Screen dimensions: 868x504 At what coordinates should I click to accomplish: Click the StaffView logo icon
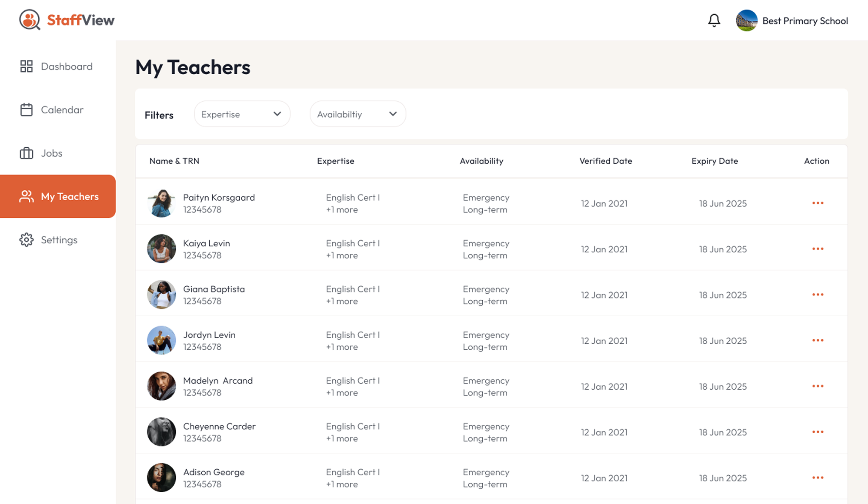pyautogui.click(x=30, y=20)
